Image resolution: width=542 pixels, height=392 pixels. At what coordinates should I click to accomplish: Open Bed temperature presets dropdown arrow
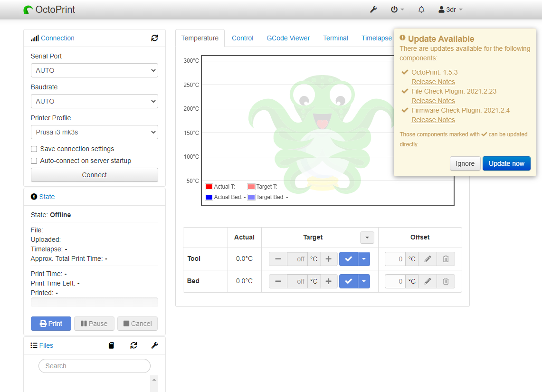364,281
